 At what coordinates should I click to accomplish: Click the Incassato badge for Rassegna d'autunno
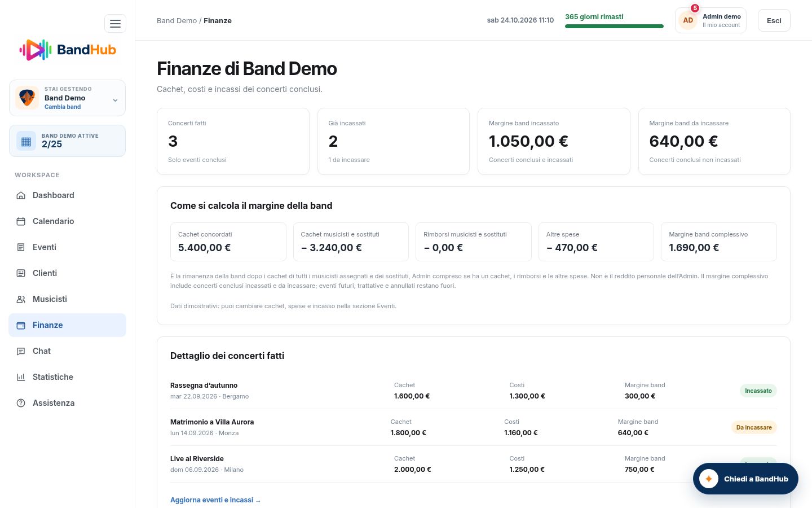pos(758,391)
